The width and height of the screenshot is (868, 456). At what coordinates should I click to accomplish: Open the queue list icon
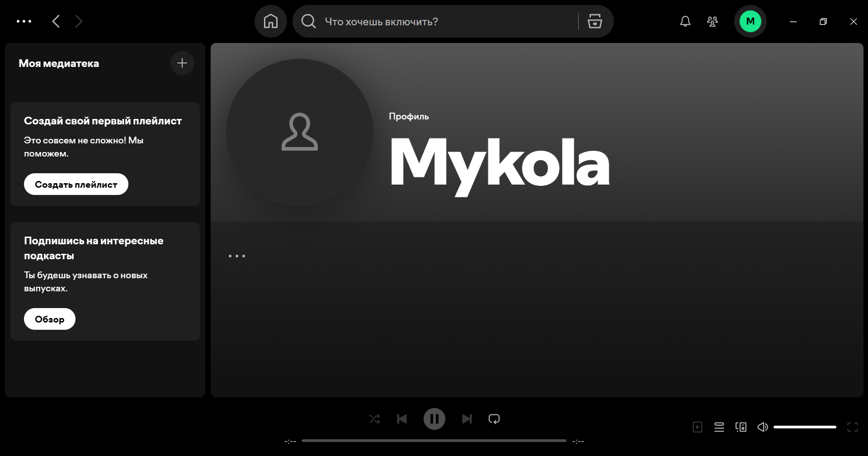[x=719, y=427]
